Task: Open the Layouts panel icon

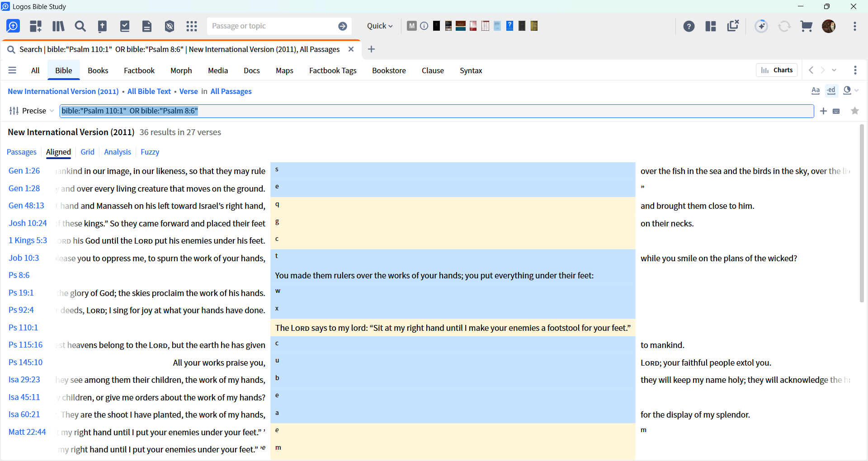Action: [711, 26]
